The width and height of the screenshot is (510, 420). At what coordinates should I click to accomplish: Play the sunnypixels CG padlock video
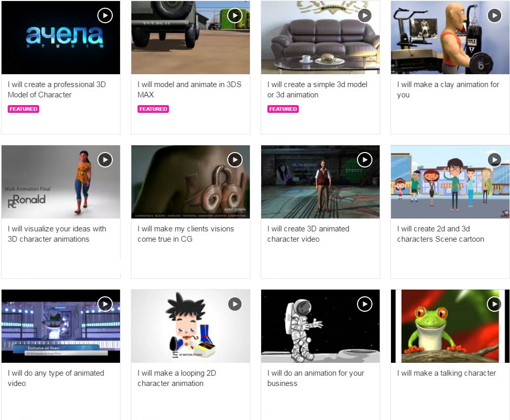(x=235, y=160)
